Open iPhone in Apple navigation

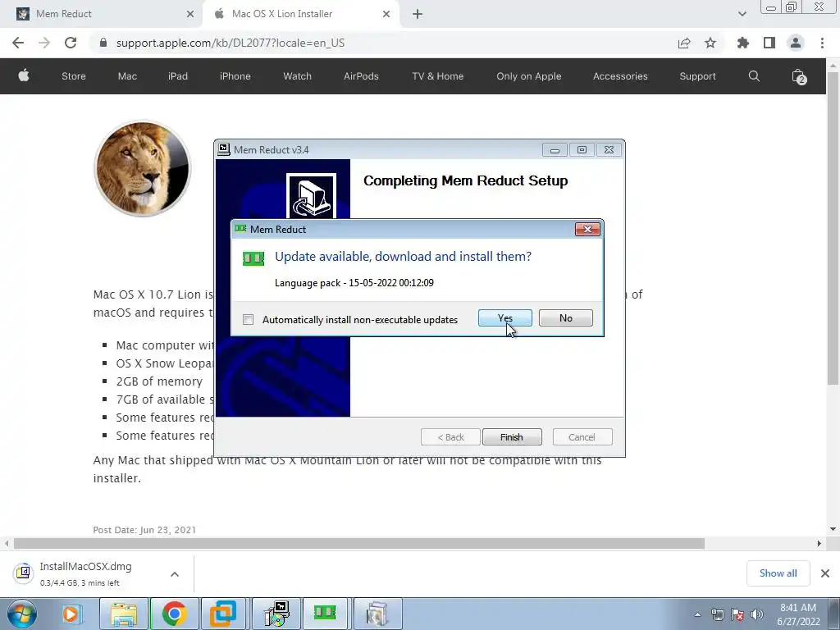tap(235, 76)
